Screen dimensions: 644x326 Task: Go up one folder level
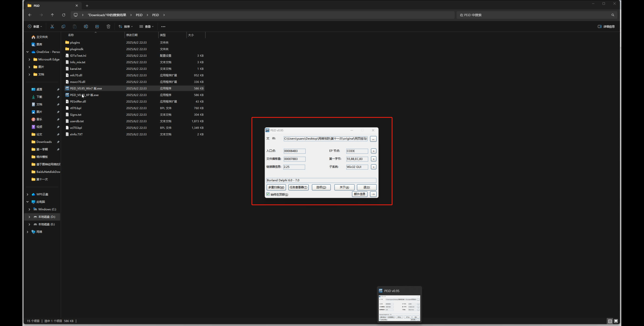pos(52,15)
